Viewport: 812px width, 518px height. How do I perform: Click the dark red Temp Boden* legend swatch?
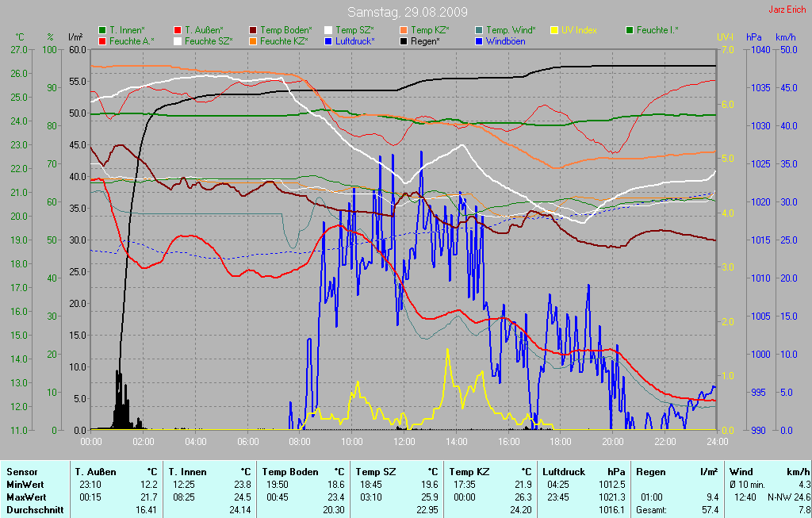point(253,31)
